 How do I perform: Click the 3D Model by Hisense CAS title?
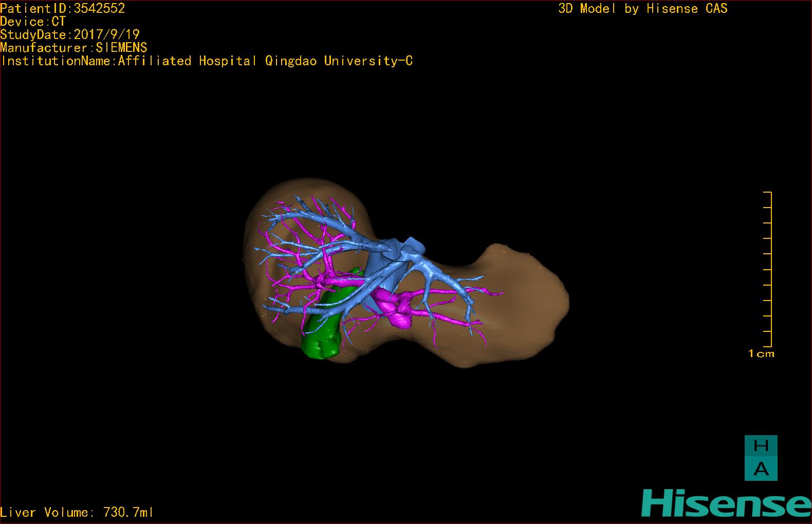(643, 9)
